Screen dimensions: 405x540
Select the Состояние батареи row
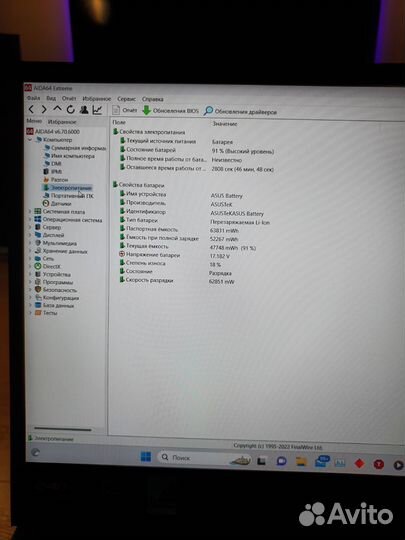196,150
